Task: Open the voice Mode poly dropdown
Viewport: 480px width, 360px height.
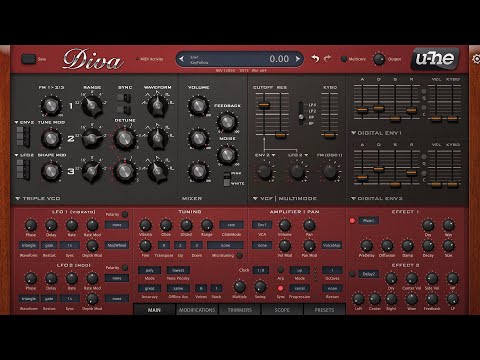Action: (x=149, y=270)
